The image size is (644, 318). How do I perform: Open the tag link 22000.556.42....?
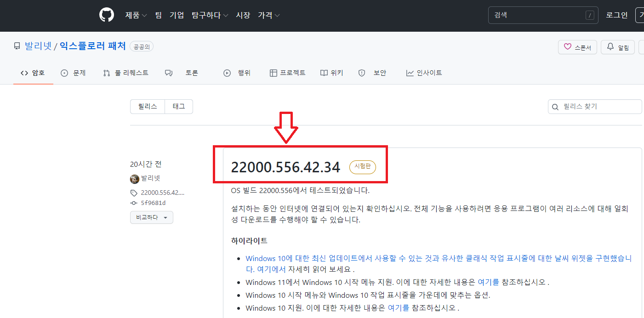point(163,193)
